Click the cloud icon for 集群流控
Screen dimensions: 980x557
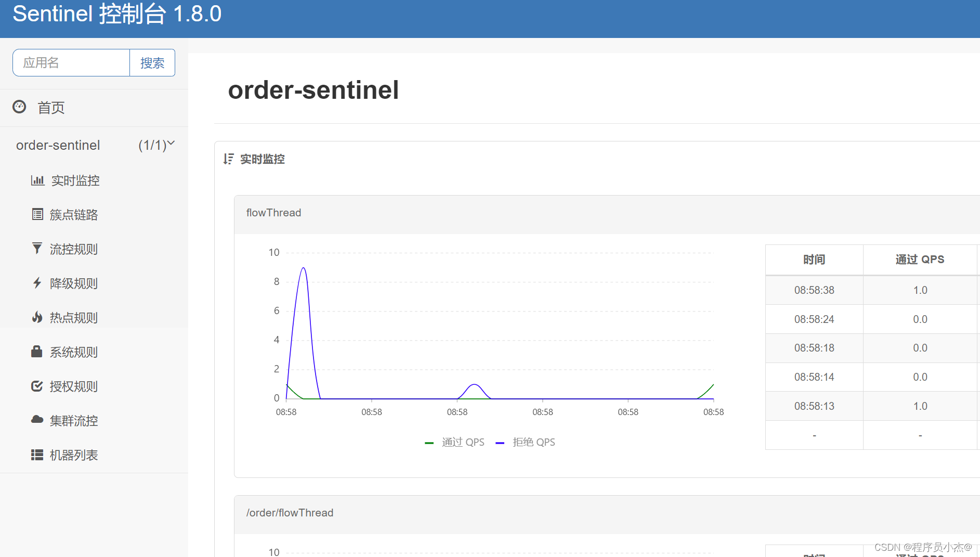[x=37, y=419]
